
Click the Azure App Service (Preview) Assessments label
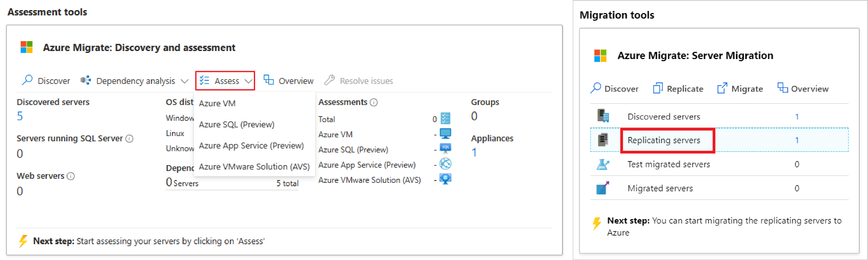[x=367, y=165]
